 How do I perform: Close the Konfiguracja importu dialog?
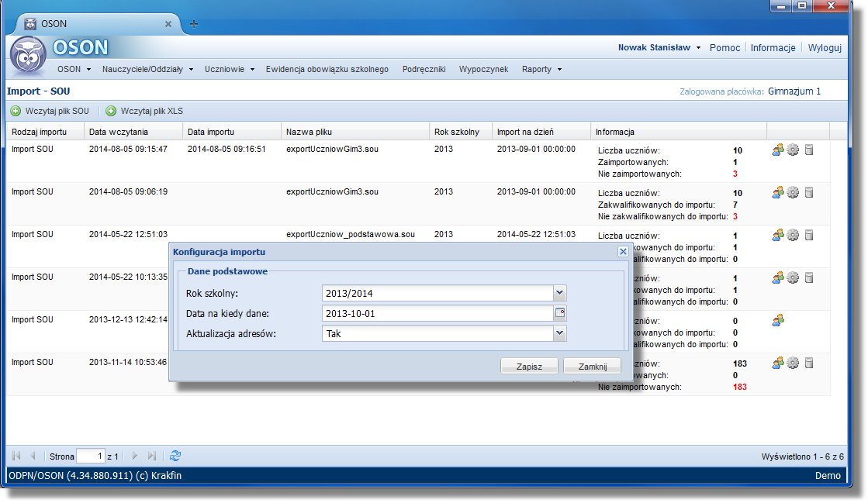pos(623,252)
